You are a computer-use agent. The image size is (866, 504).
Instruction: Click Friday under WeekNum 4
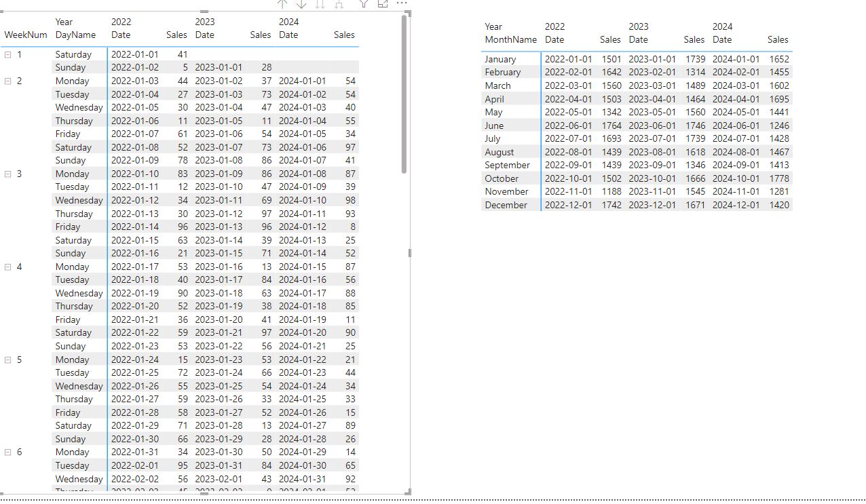pyautogui.click(x=68, y=319)
